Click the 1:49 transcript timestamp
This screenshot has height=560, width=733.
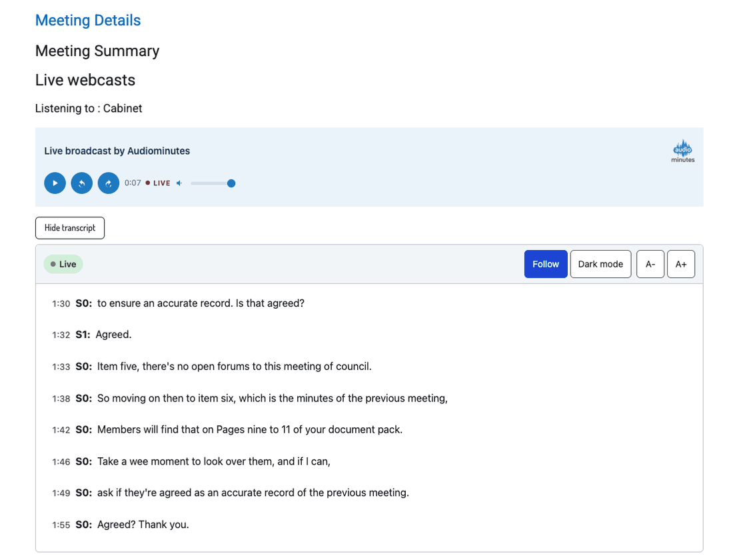61,493
